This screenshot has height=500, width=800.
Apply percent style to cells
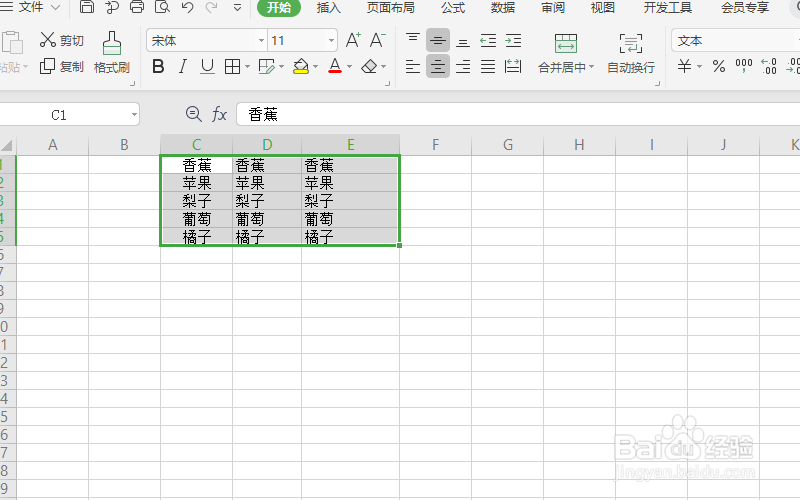[719, 66]
